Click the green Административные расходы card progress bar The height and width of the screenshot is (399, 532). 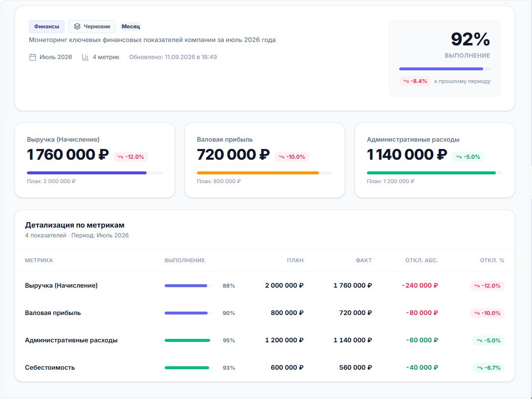click(435, 173)
